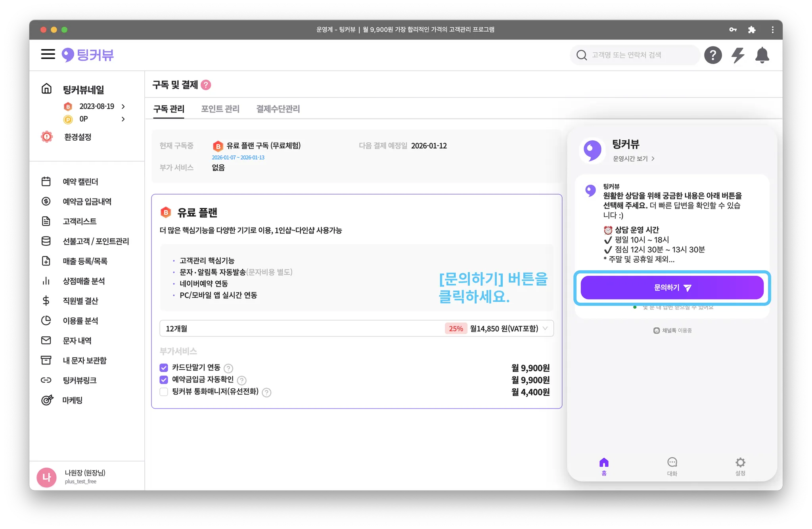Image resolution: width=812 pixels, height=529 pixels.
Task: Click the lightning bolt icon
Action: 737,55
